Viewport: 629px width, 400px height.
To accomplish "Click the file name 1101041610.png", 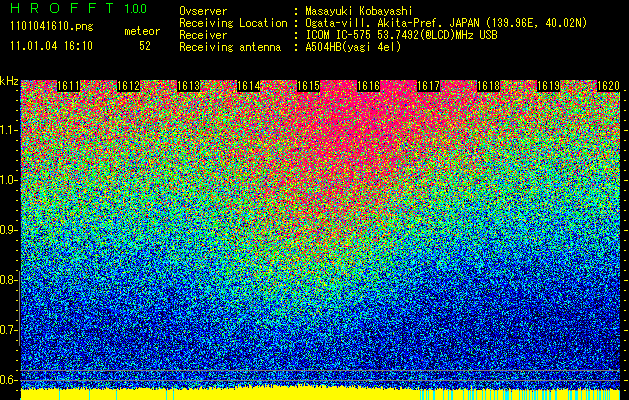I will 52,27.
